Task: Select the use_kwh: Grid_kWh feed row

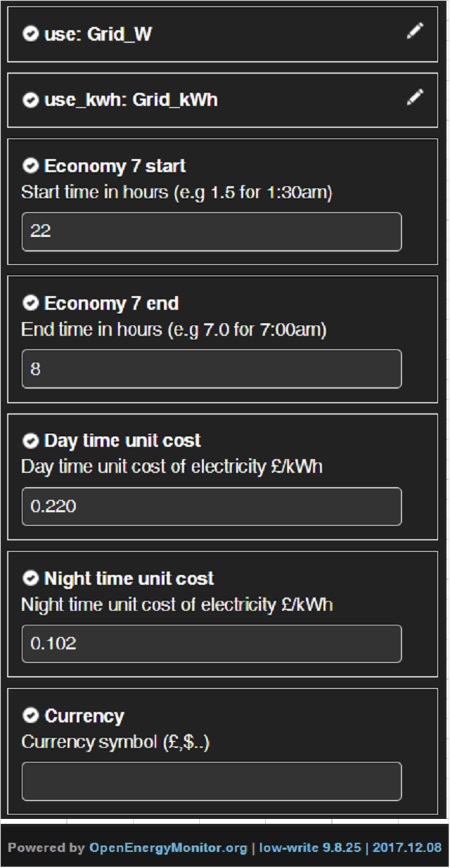Action: pyautogui.click(x=211, y=100)
